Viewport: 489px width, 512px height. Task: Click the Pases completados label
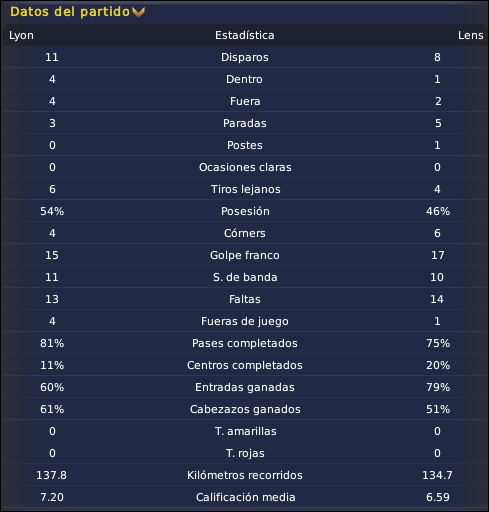click(245, 343)
